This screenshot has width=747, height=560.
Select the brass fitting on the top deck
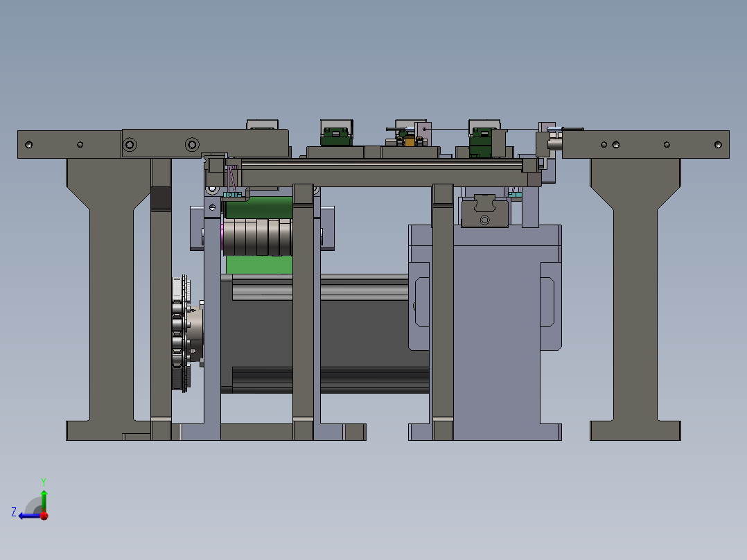tap(409, 141)
